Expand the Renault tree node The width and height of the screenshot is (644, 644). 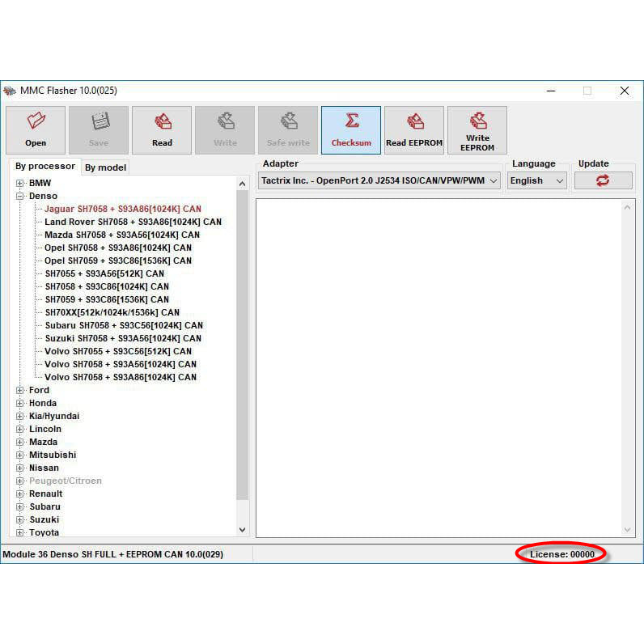coord(19,494)
